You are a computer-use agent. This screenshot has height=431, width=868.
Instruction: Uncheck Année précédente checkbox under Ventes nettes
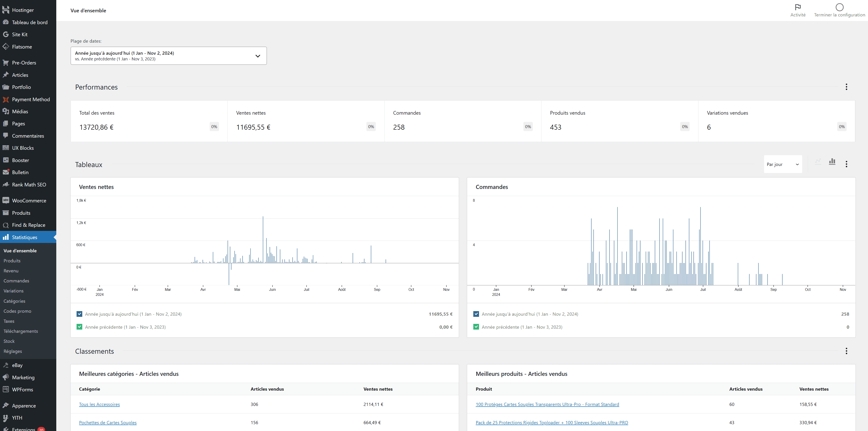click(80, 327)
